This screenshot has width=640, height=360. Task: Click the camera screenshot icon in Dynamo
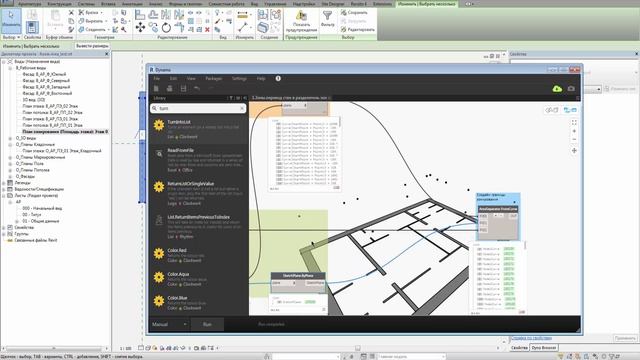pyautogui.click(x=571, y=89)
